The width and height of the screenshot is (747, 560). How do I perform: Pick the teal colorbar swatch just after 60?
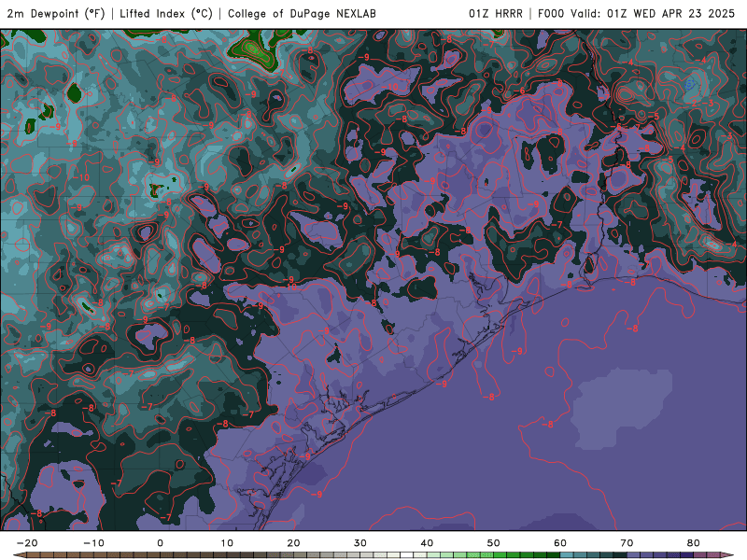[567, 555]
